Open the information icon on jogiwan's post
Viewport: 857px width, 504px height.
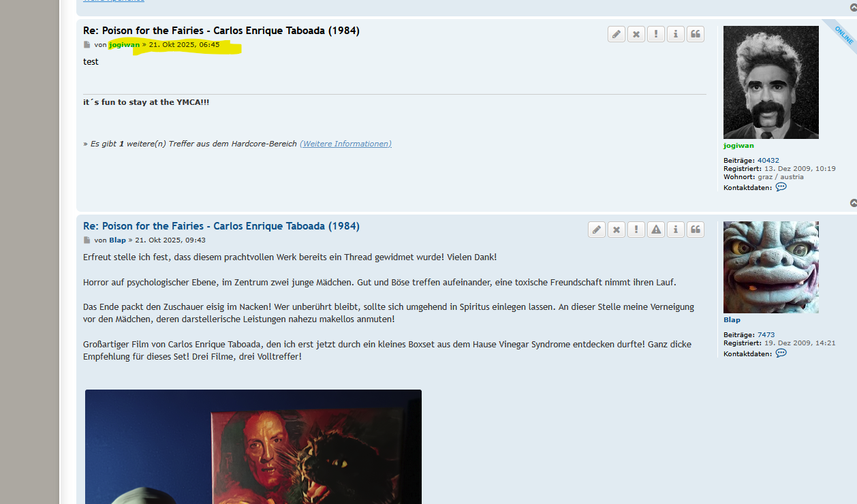coord(675,33)
